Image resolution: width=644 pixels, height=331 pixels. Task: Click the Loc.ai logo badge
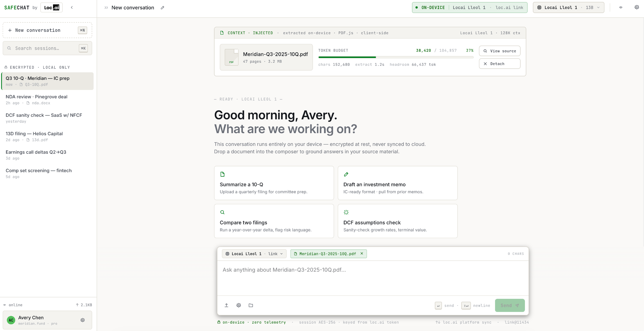[x=52, y=7]
